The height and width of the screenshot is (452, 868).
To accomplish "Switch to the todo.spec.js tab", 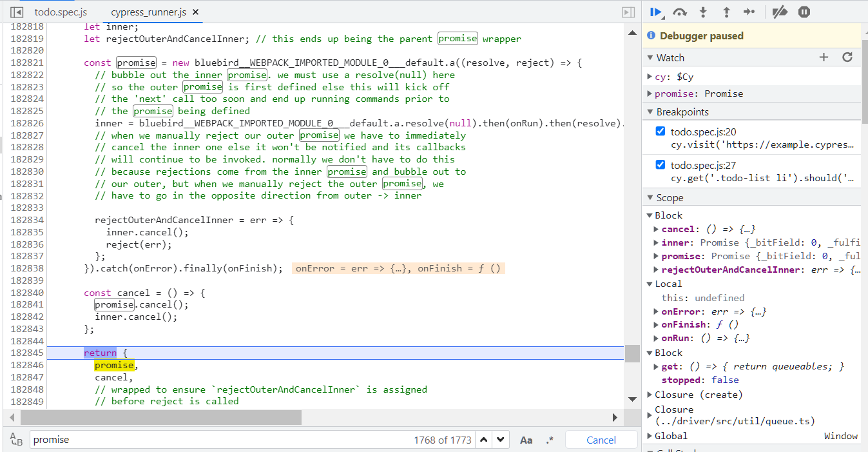I will [61, 12].
